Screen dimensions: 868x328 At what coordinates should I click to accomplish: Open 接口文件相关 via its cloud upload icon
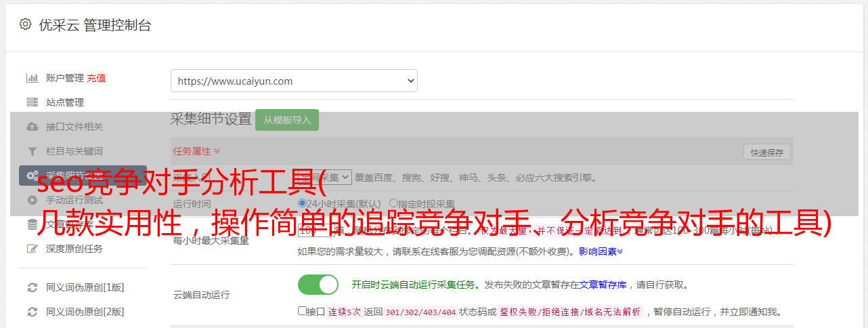tap(32, 127)
